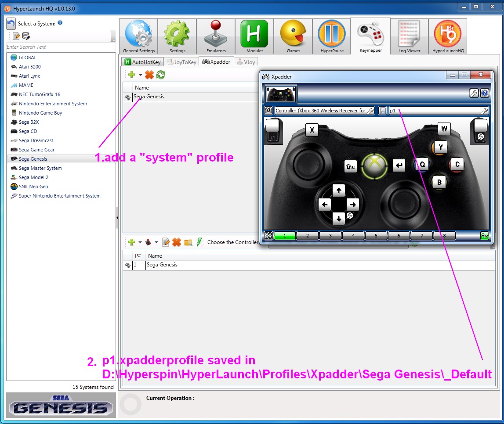Delete player profile in lower toolbar
This screenshot has width=504, height=424.
point(177,242)
